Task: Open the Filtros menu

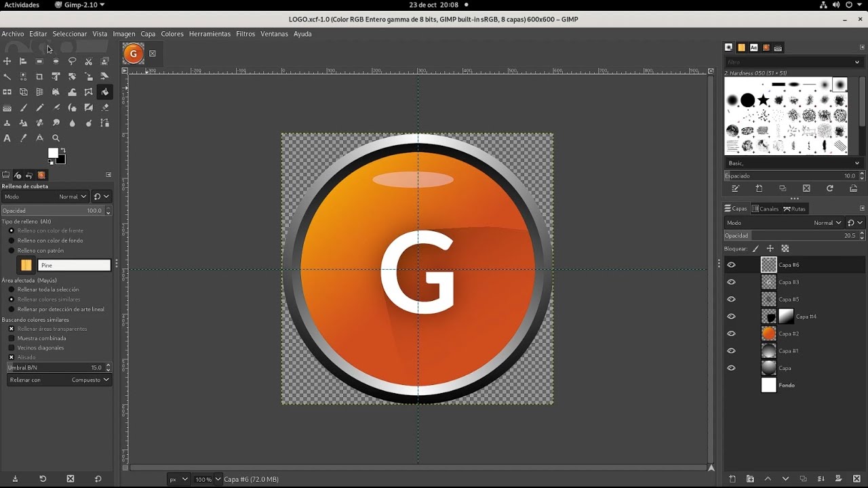Action: (x=245, y=34)
